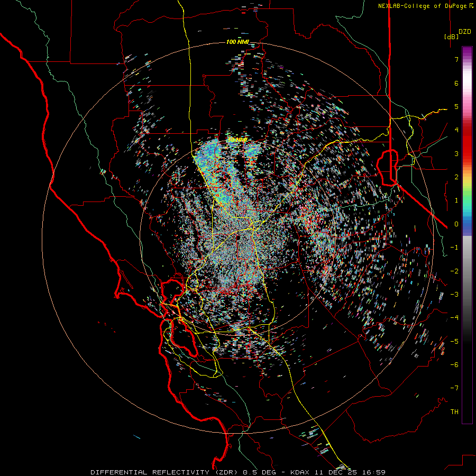Image resolution: width=476 pixels, height=476 pixels.
Task: Click the 50 NMI range ring label
Action: [x=237, y=140]
